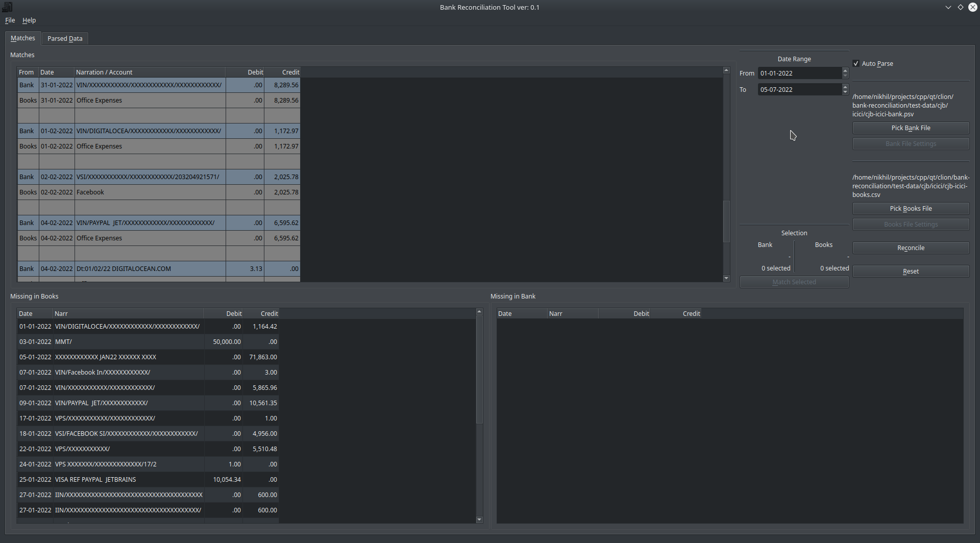Select the Dt:01/02/22 DIGITALOCEAN.COM bank row
980x543 pixels.
[159, 269]
